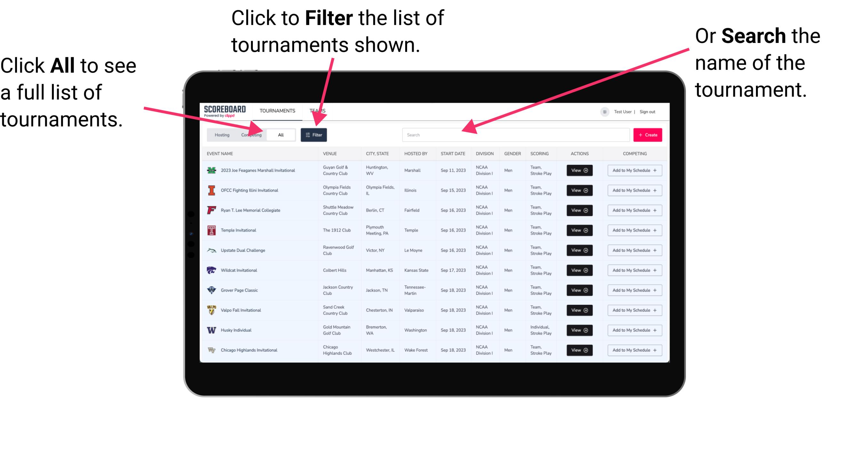
Task: Click the Temple Owls logo icon
Action: (x=211, y=230)
